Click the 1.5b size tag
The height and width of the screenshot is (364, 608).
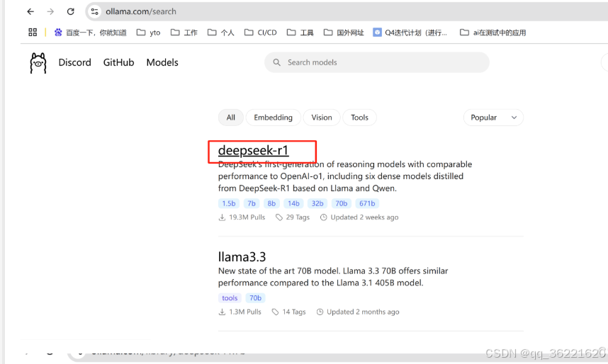(229, 203)
